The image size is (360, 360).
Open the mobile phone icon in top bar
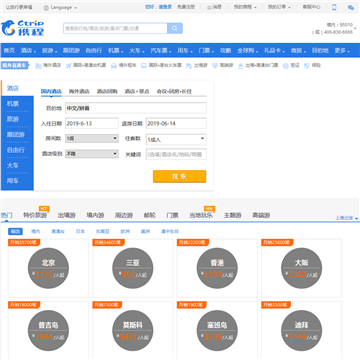click(x=334, y=7)
